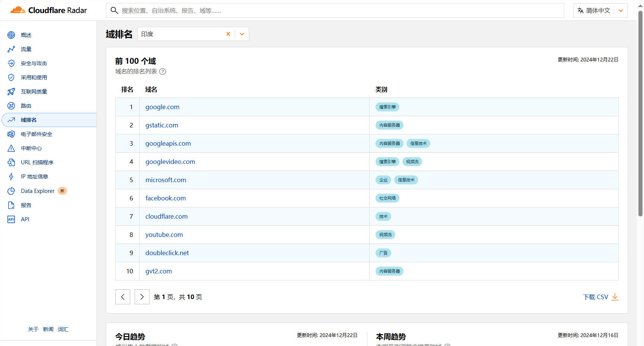Open the 印度 location combo box
The height and width of the screenshot is (346, 644).
coord(193,34)
